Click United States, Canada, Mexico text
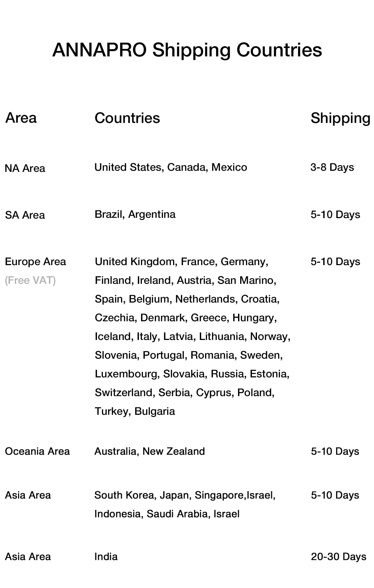 point(171,167)
